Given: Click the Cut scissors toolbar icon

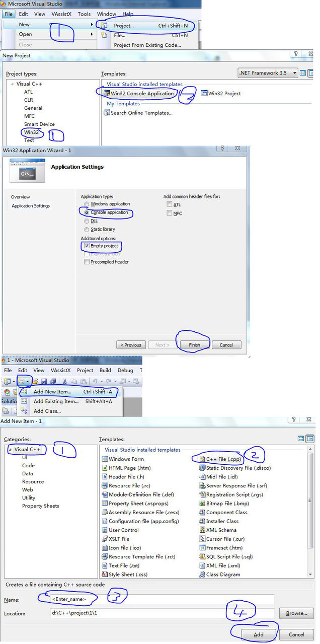Looking at the screenshot, I should [64, 382].
